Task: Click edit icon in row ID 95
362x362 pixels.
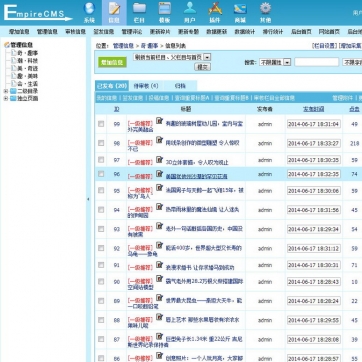Action: [160, 188]
